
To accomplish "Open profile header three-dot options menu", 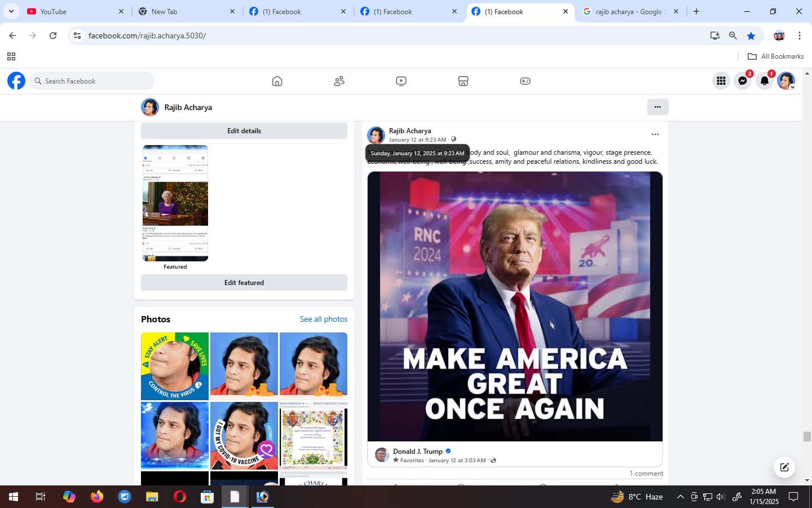I will (657, 107).
